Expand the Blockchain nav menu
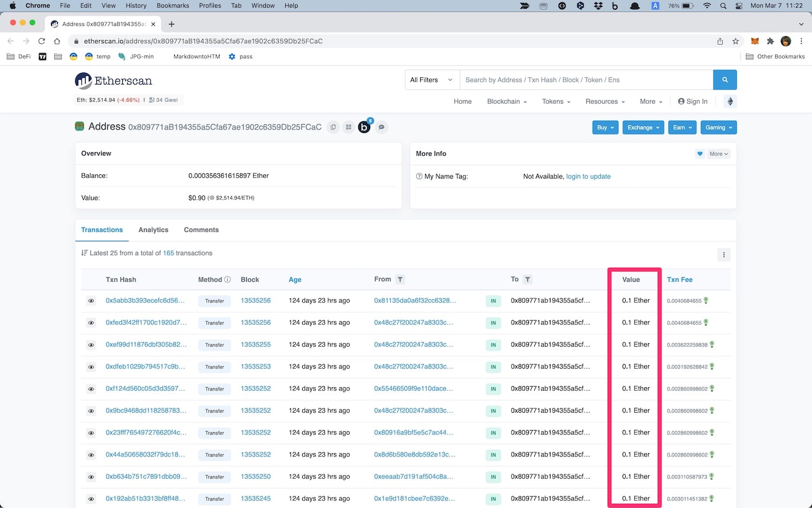The height and width of the screenshot is (508, 812). click(507, 101)
